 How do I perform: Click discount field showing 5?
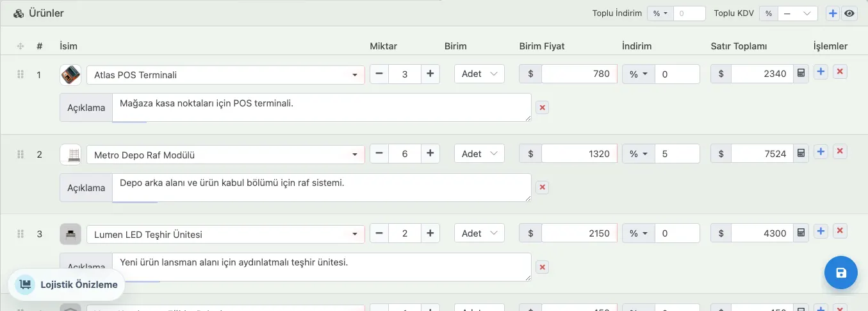point(677,153)
